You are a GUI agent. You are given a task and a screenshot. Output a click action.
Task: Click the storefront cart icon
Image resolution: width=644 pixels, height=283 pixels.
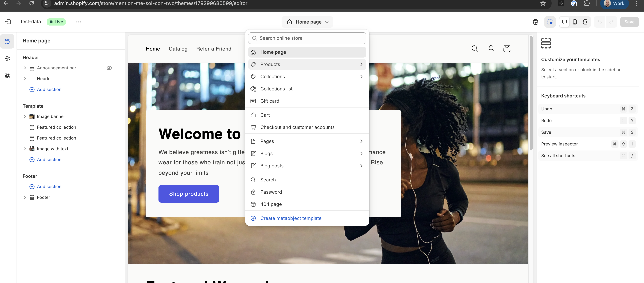(x=507, y=49)
